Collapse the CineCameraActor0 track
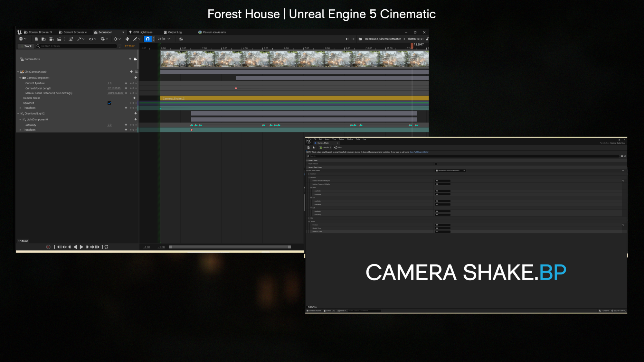Screen dimensions: 644x362 tap(18, 72)
